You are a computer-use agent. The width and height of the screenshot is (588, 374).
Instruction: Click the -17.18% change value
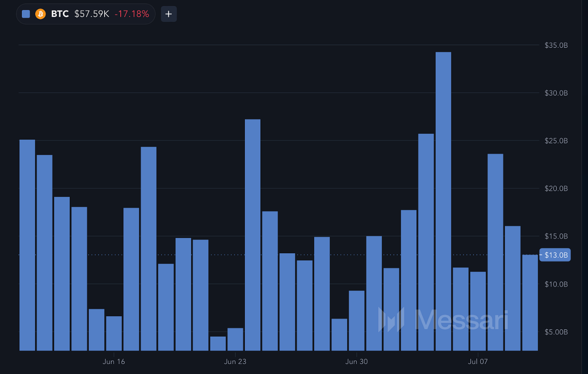point(132,14)
